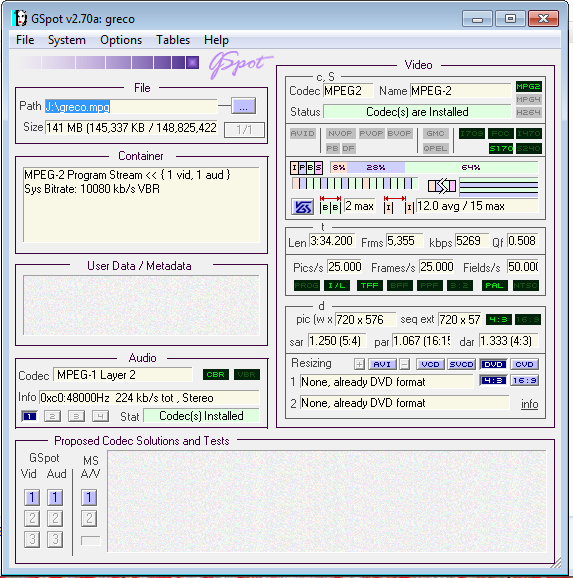Click the browse (...) button next to Path
573x578 pixels.
coord(243,107)
